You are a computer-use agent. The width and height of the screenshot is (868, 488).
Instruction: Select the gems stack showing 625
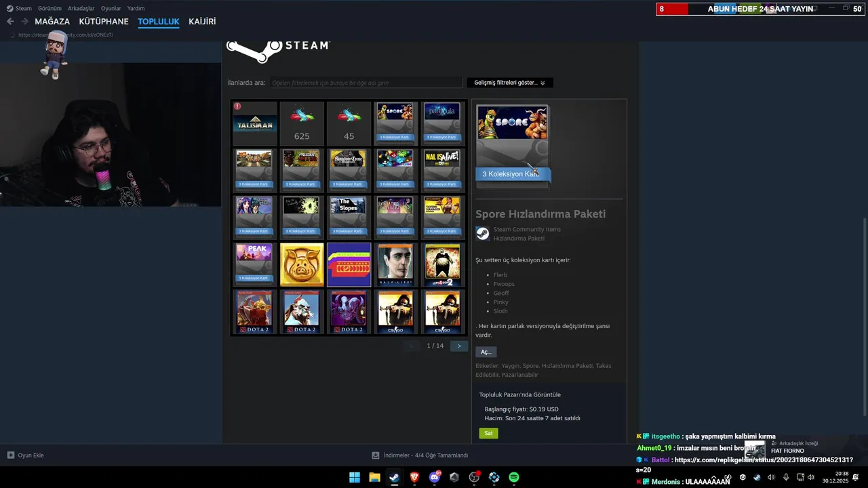[x=302, y=123]
